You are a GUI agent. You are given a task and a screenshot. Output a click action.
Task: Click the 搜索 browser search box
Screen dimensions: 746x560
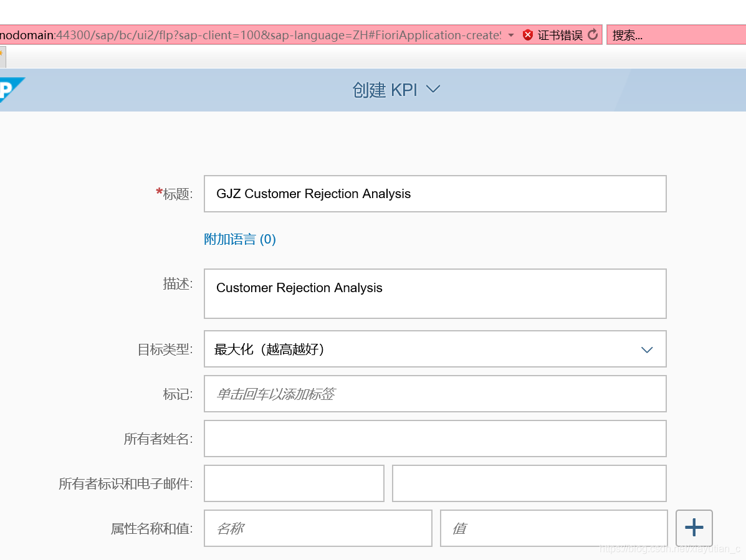[676, 35]
